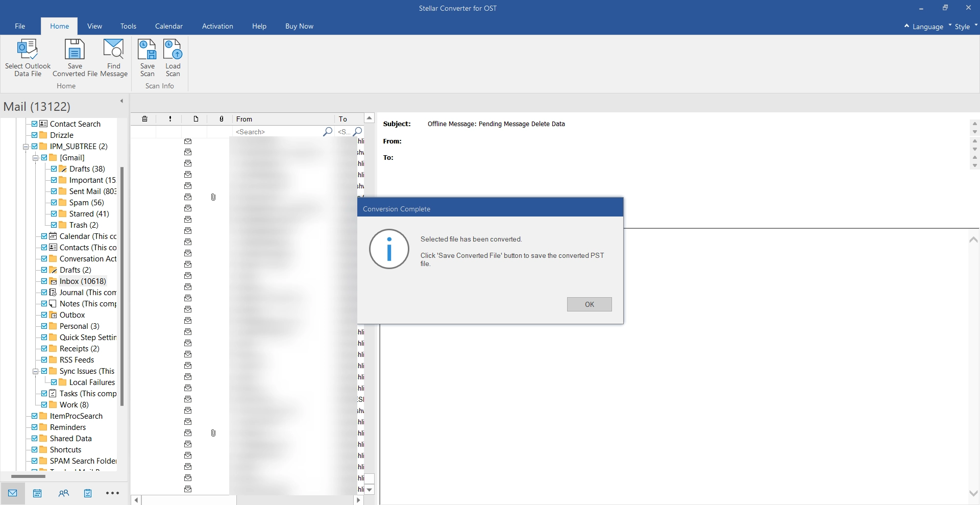Screen dimensions: 980x505
Task: Toggle checkbox for Starred (41) folder
Action: tap(54, 214)
